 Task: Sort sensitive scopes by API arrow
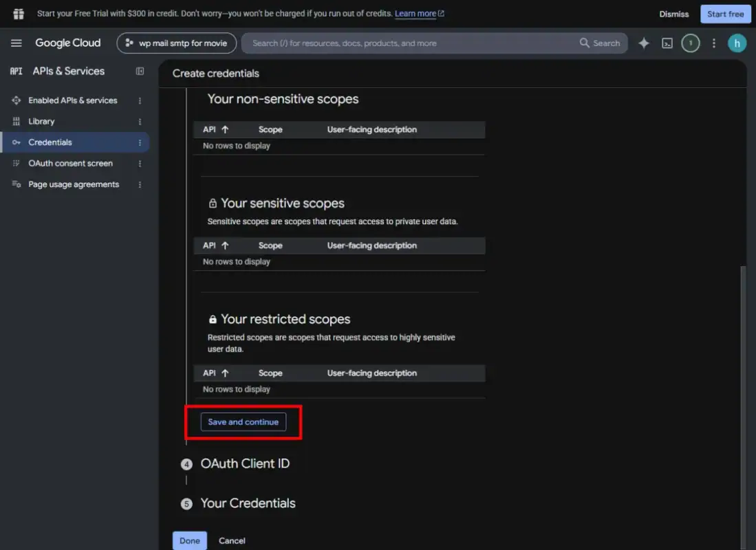[225, 245]
